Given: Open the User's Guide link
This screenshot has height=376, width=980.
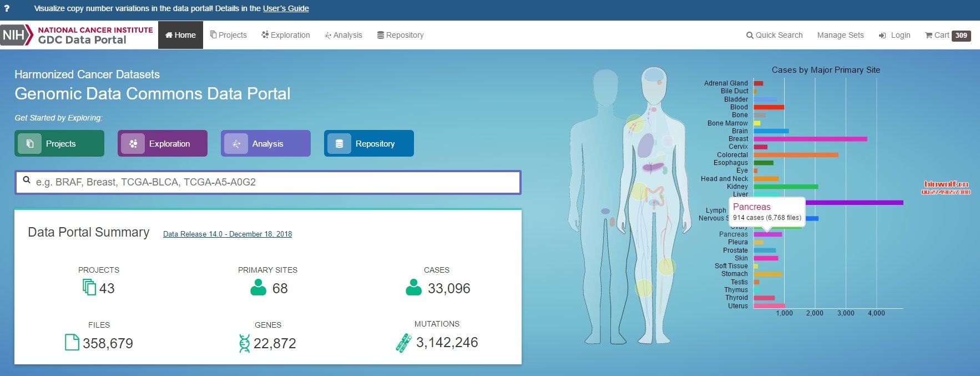Looking at the screenshot, I should tap(286, 8).
